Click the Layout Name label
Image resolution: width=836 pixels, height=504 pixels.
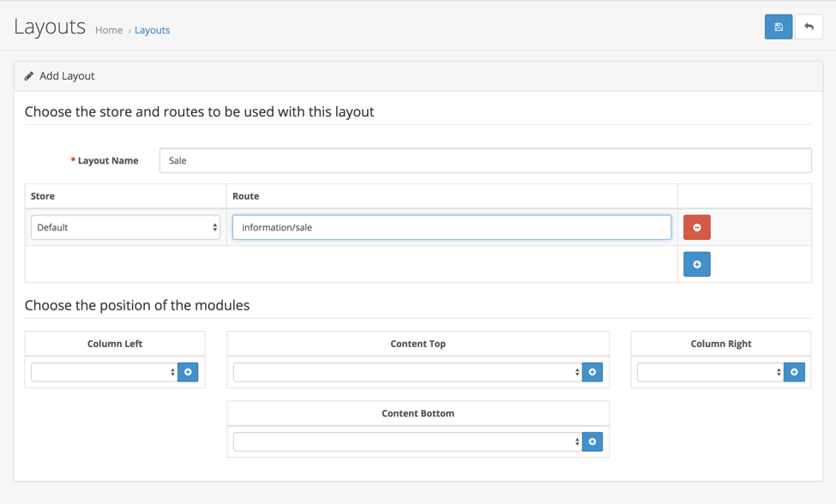(x=107, y=160)
